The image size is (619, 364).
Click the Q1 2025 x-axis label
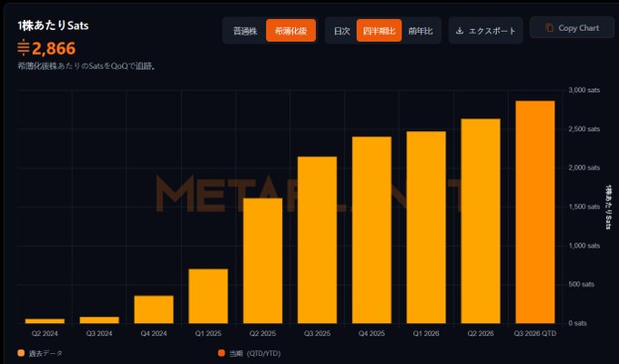pos(208,334)
